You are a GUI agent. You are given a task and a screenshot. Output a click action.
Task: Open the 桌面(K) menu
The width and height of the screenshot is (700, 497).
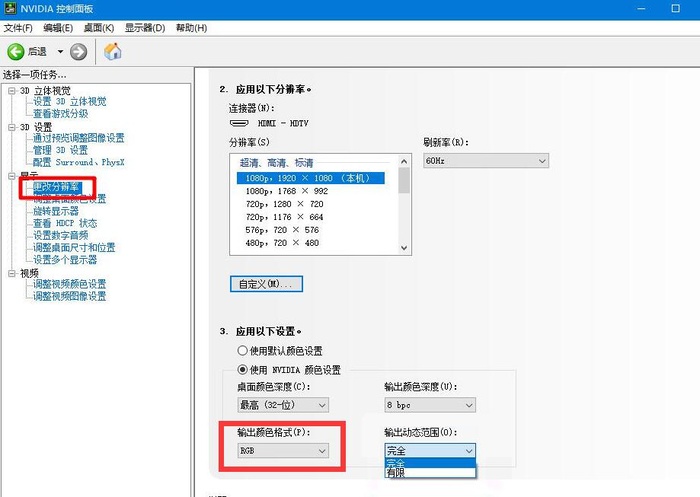pos(99,28)
